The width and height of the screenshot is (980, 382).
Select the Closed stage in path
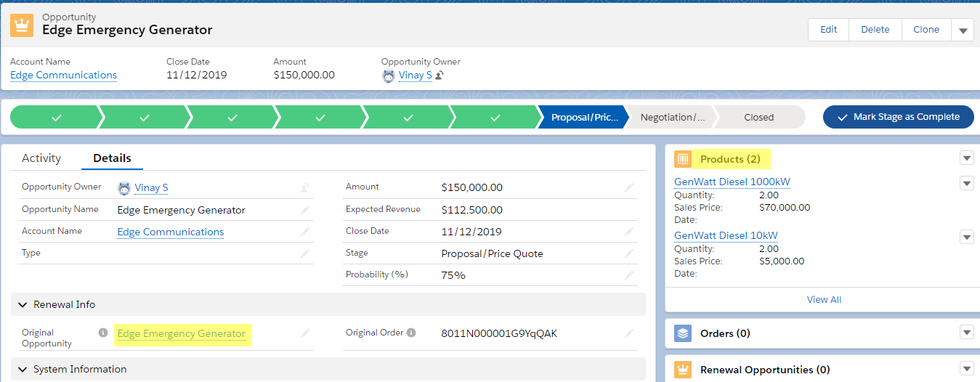[x=759, y=117]
